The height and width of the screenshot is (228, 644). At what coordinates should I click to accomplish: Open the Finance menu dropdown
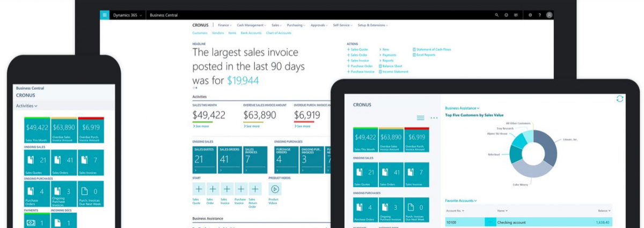225,25
